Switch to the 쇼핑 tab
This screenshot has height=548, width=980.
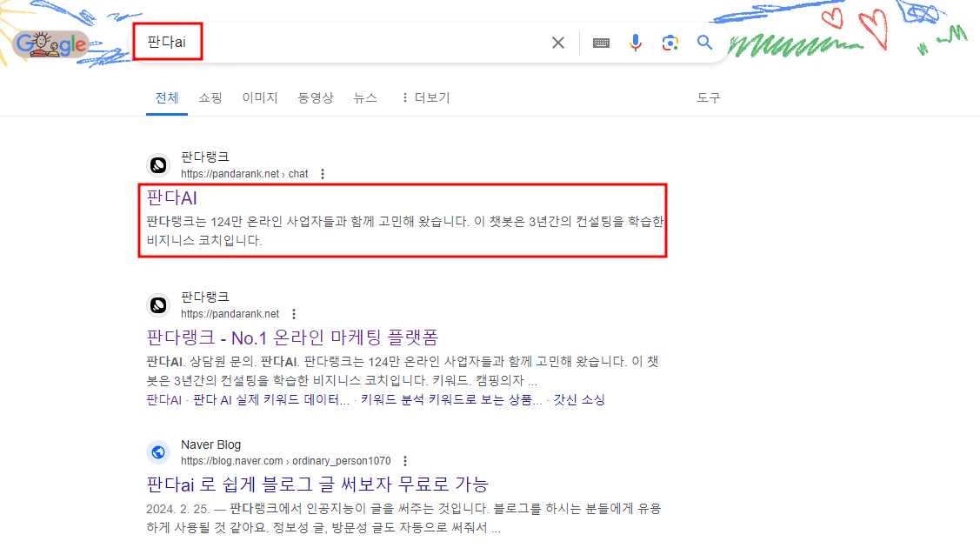[x=209, y=97]
